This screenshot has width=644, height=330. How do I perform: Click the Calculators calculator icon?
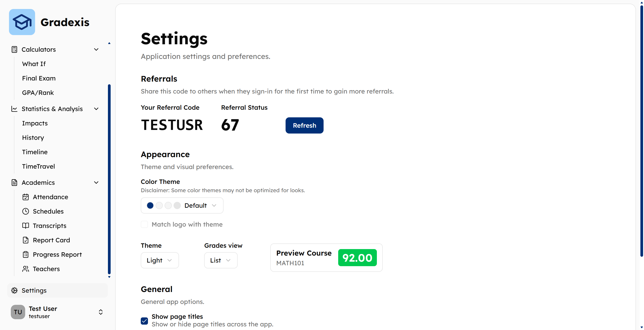tap(14, 49)
